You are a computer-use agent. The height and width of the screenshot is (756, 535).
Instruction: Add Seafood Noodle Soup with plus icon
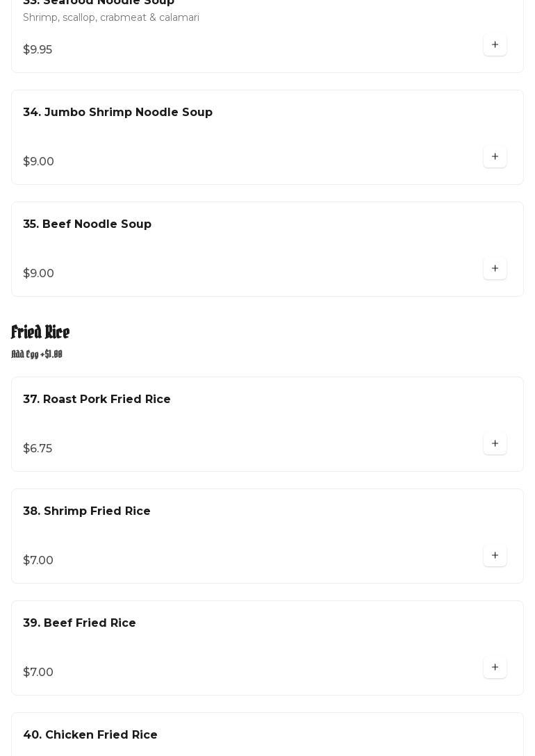(x=495, y=45)
